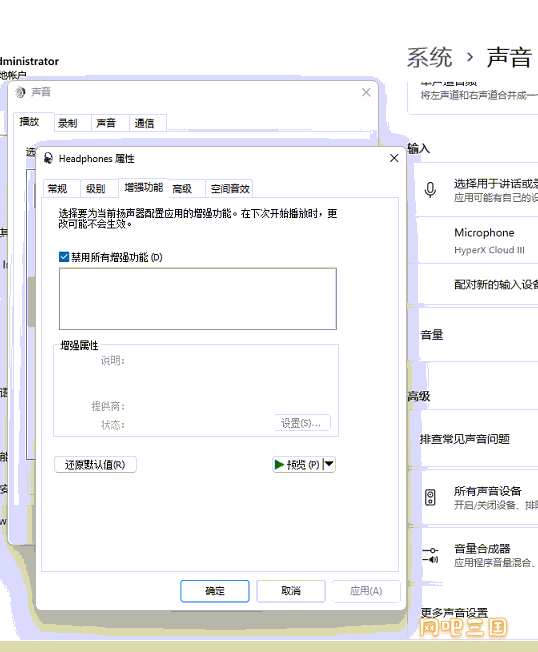Click the 确定 button
The height and width of the screenshot is (652, 538).
(215, 591)
